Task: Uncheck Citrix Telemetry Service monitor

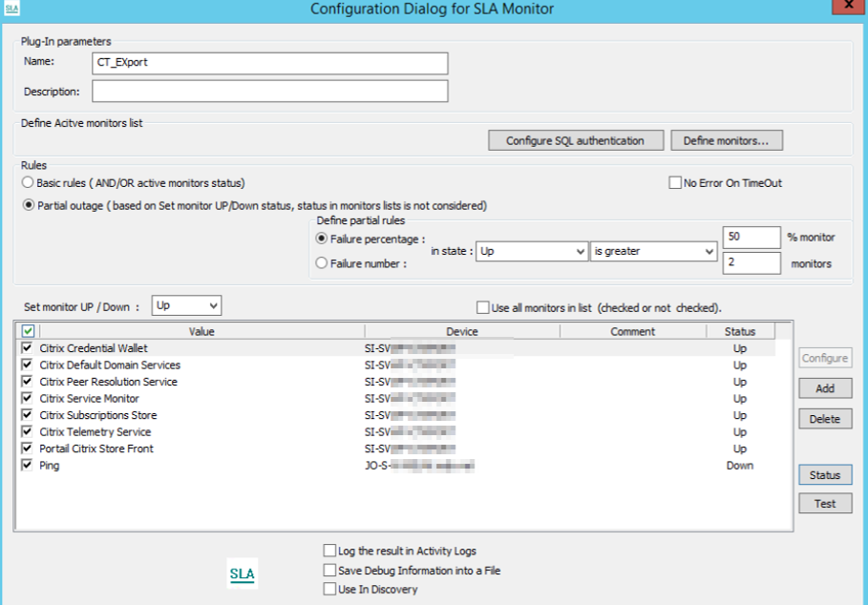Action: 27,430
